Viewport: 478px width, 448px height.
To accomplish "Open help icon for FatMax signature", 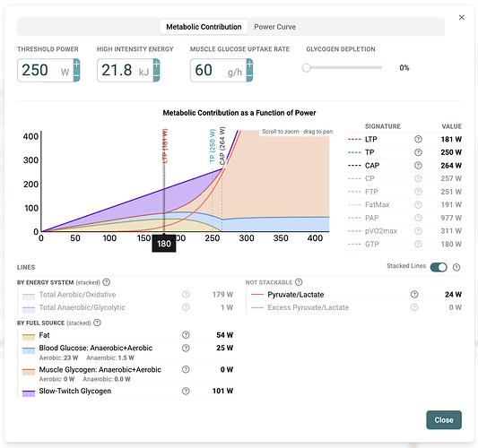I will coord(418,204).
